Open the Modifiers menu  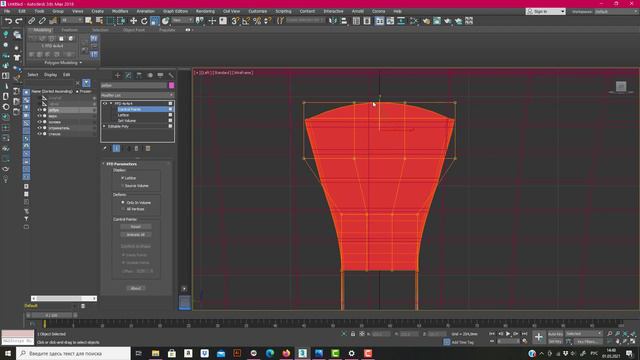(120, 11)
